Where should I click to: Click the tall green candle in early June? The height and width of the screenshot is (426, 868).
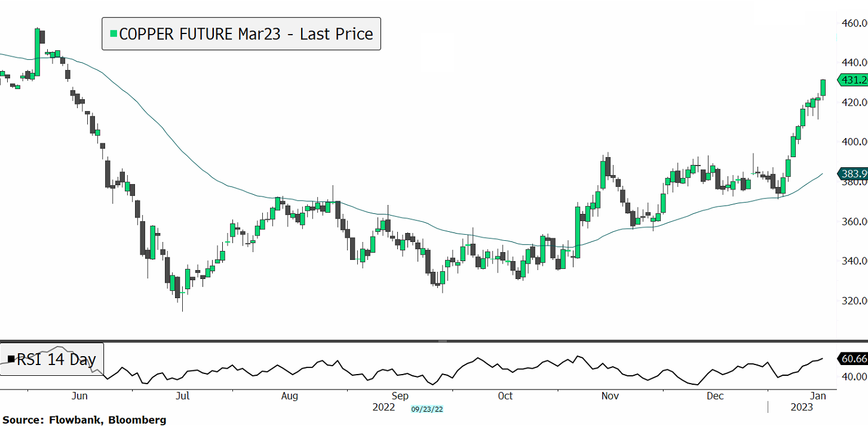(x=37, y=53)
